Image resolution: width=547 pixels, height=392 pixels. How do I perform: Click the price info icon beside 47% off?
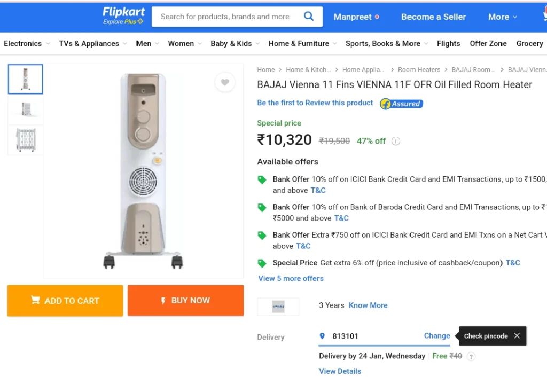point(396,141)
